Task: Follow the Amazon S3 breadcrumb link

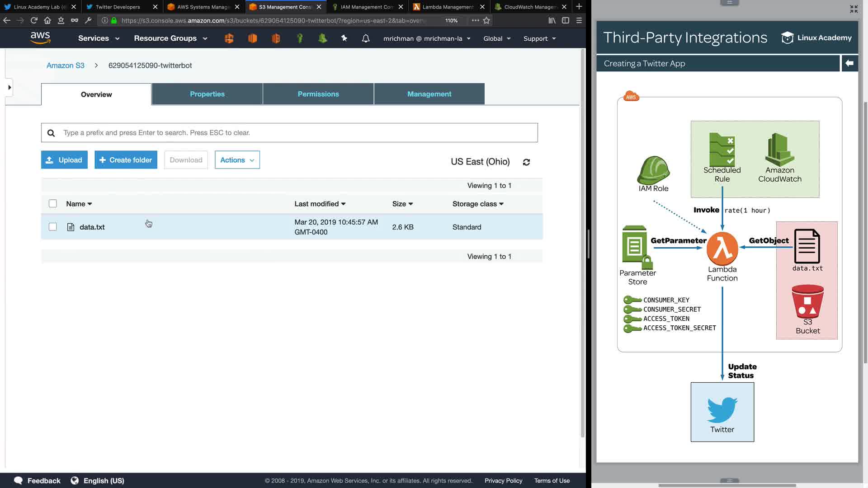Action: [x=66, y=66]
